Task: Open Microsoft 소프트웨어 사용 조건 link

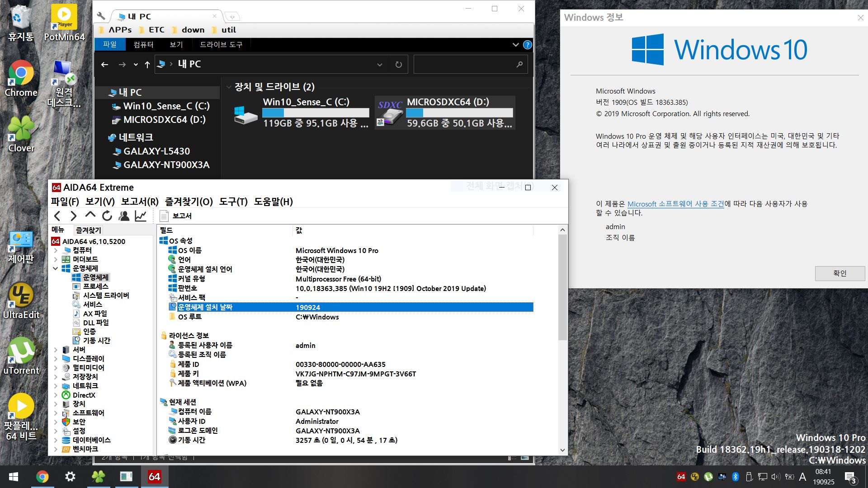Action: coord(675,204)
